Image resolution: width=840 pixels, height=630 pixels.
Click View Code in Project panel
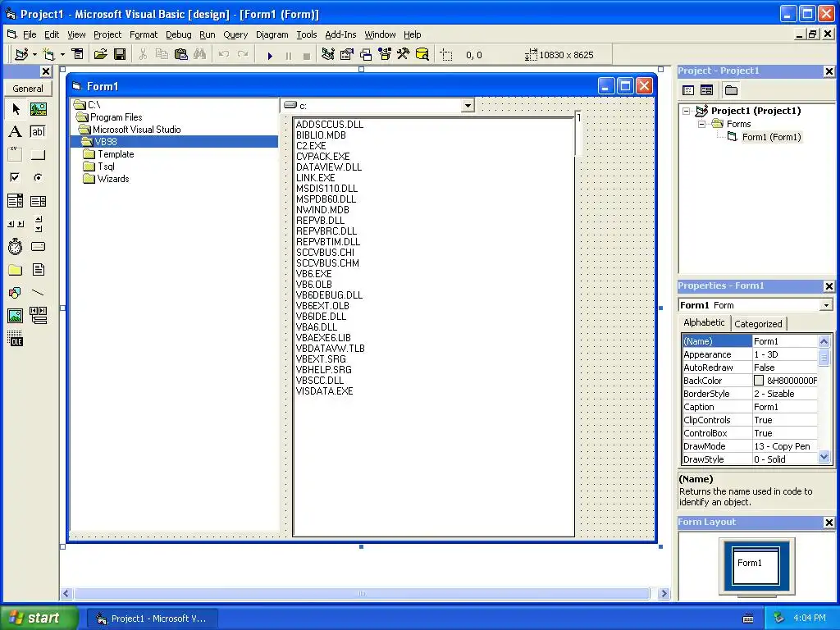(688, 90)
